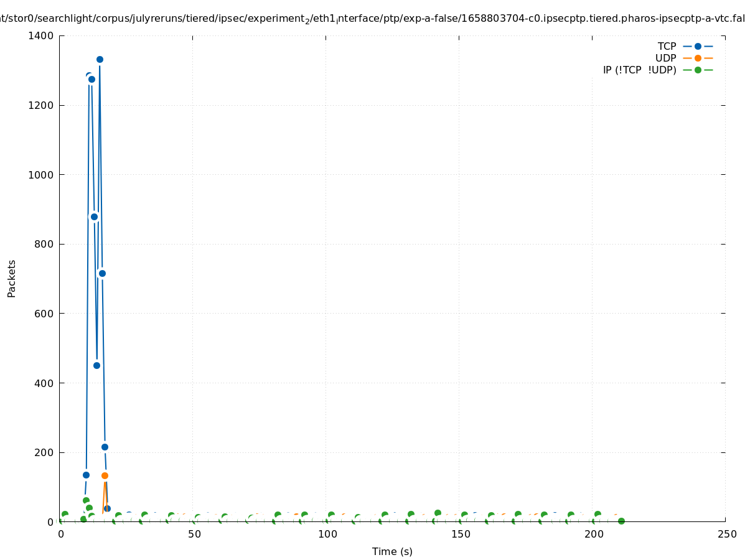Click the green IP legend marker
The height and width of the screenshot is (560, 745).
698,70
